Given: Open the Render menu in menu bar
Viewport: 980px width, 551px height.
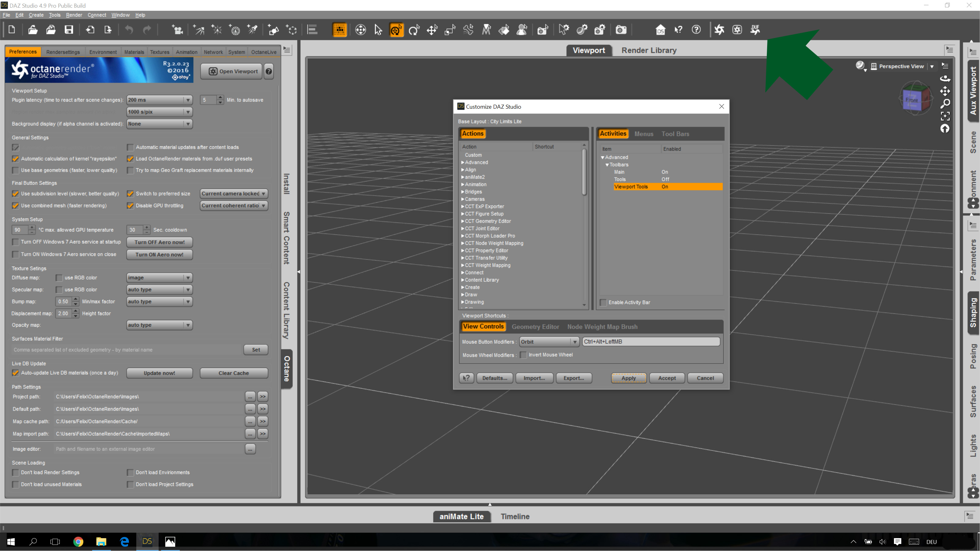Looking at the screenshot, I should [74, 15].
